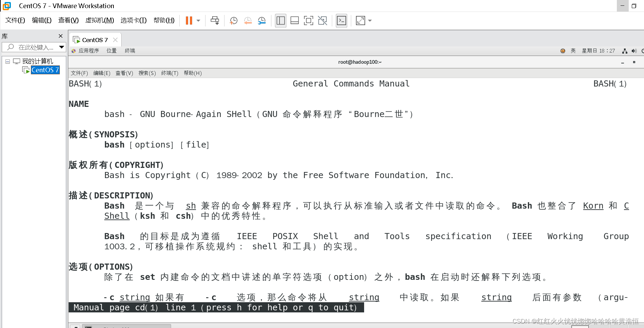Viewport: 644px width, 328px height.
Task: Open terminal 文件(F) menu
Action: coord(79,73)
